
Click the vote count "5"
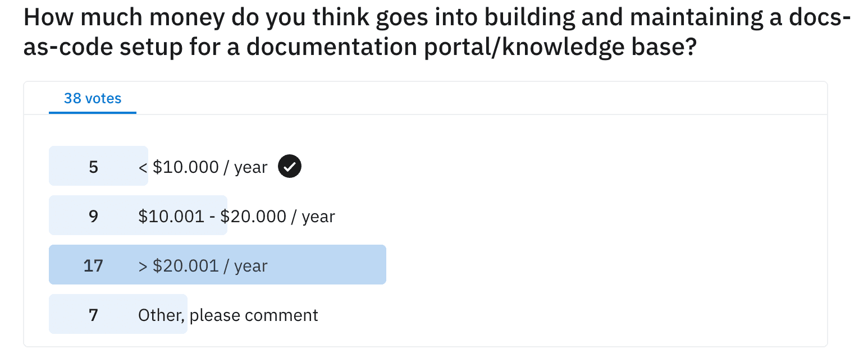(93, 167)
